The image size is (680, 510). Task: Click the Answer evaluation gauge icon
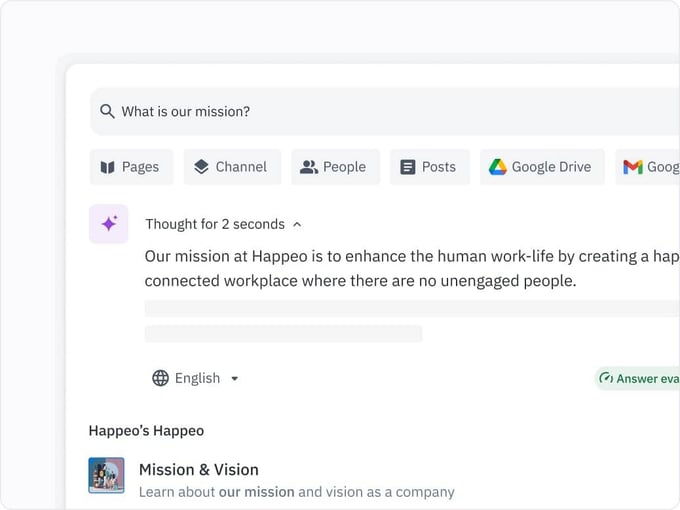(x=605, y=378)
